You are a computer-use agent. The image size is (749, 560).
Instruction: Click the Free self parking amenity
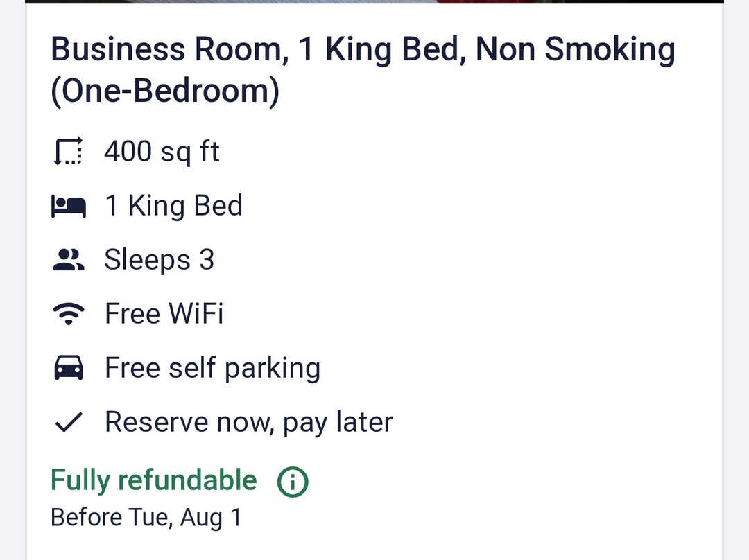point(212,367)
